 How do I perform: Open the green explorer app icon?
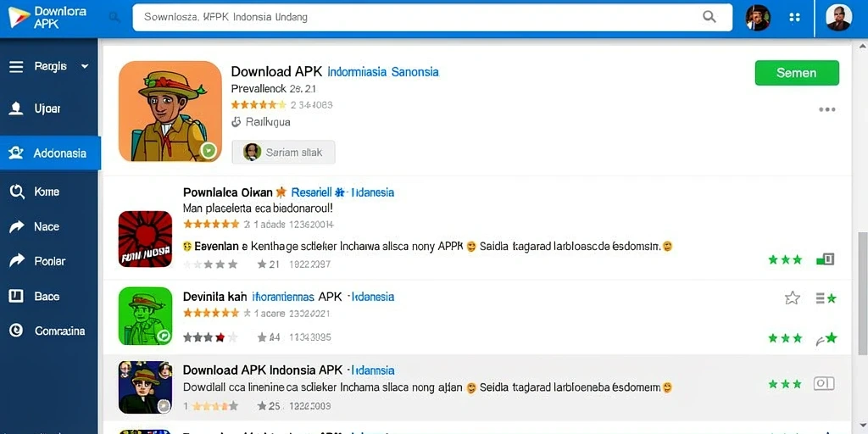coord(145,316)
